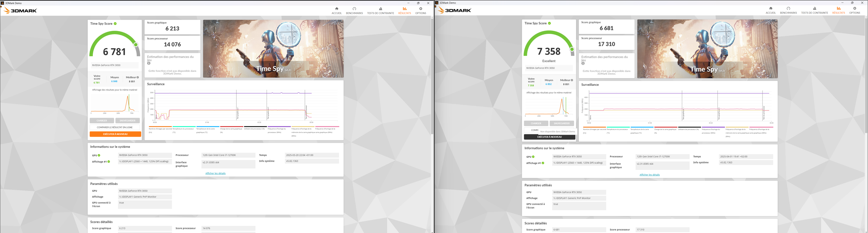Click green check beside Time Spy Score 7 358

coord(550,23)
